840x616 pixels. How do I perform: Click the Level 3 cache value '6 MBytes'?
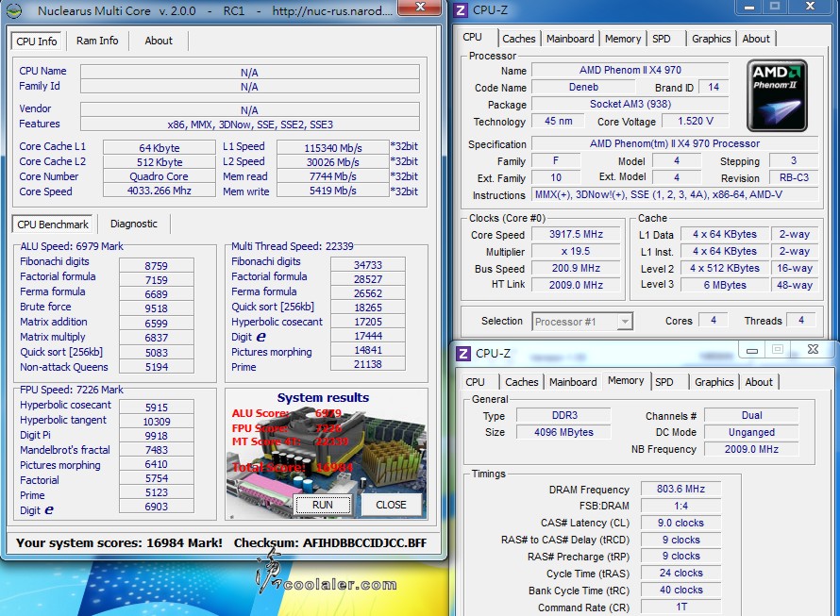coord(725,285)
